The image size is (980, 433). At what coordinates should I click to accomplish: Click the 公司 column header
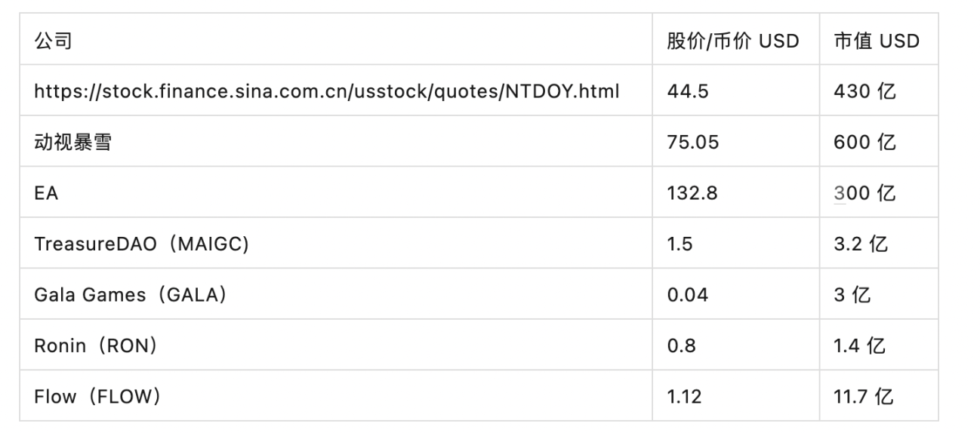(53, 41)
